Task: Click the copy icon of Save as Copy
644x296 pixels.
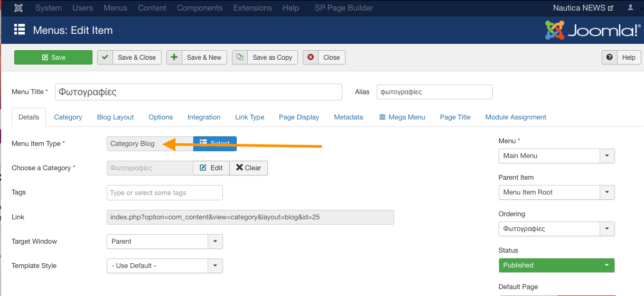Action: pos(240,57)
